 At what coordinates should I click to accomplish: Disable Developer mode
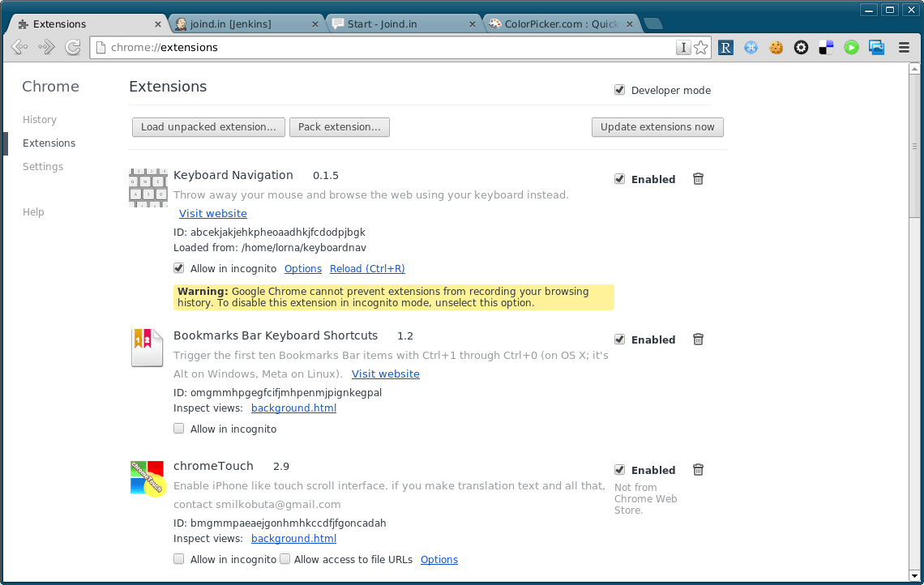tap(620, 90)
